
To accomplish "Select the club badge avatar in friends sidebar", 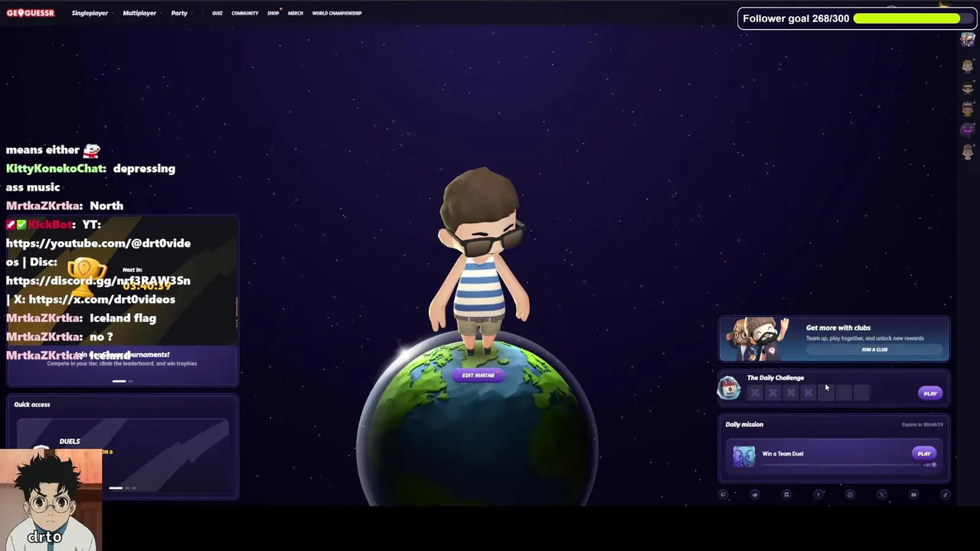I will [x=968, y=41].
